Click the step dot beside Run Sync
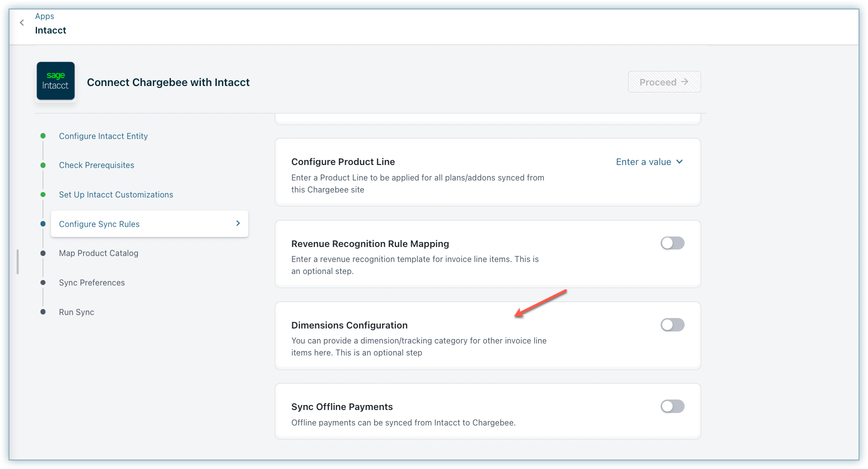Image resolution: width=868 pixels, height=469 pixels. point(43,312)
